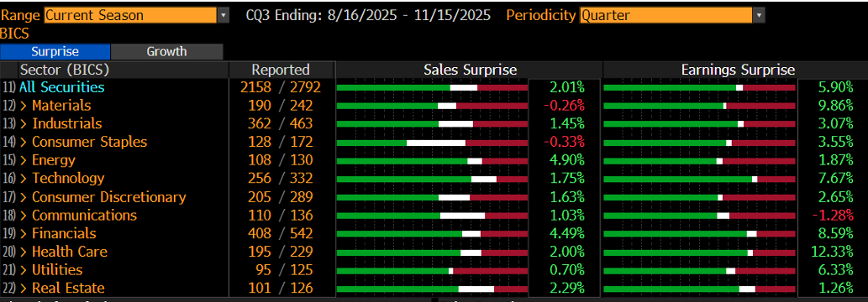Click Financials sales surprise bar
868x302 pixels.
point(433,234)
